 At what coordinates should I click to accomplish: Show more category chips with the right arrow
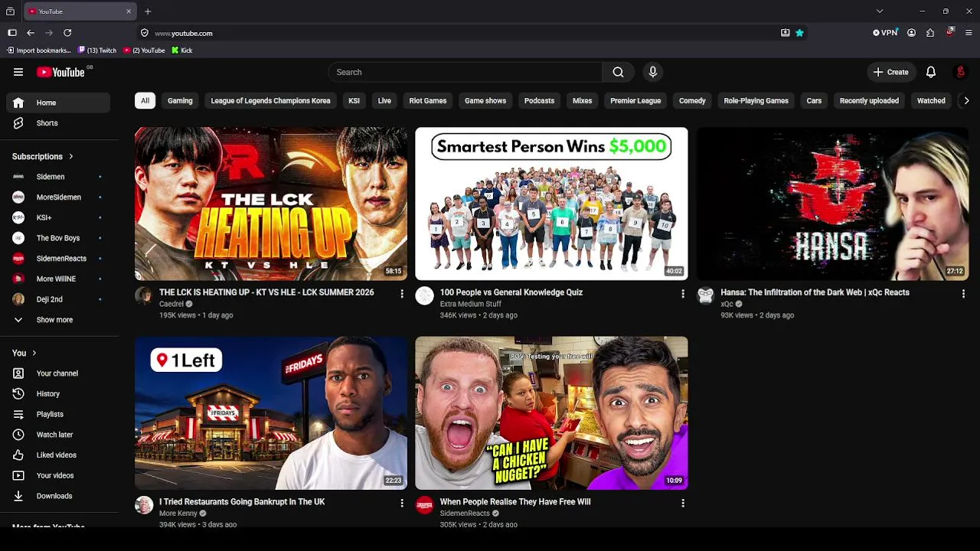(x=966, y=100)
